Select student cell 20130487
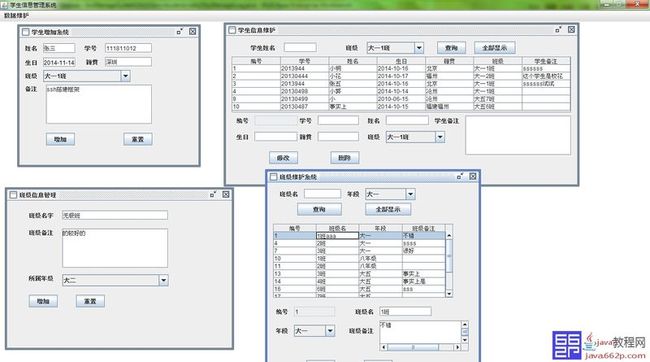Viewport: 650px width, 362px height. [x=305, y=106]
